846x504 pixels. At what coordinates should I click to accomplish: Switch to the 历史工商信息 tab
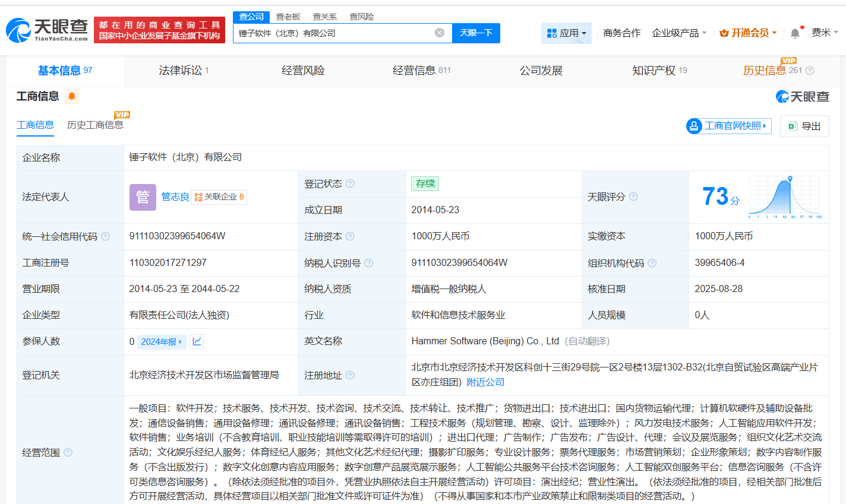95,126
